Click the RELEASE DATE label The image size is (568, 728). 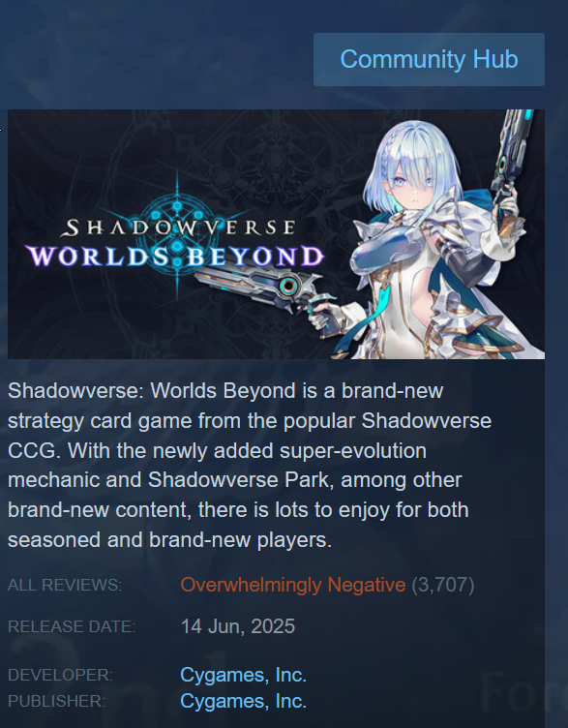coord(72,626)
